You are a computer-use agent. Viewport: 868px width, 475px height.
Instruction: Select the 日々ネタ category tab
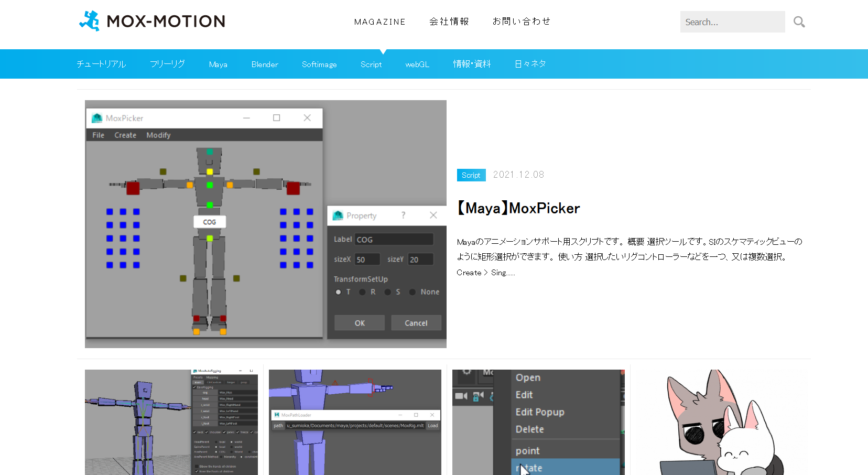[530, 64]
